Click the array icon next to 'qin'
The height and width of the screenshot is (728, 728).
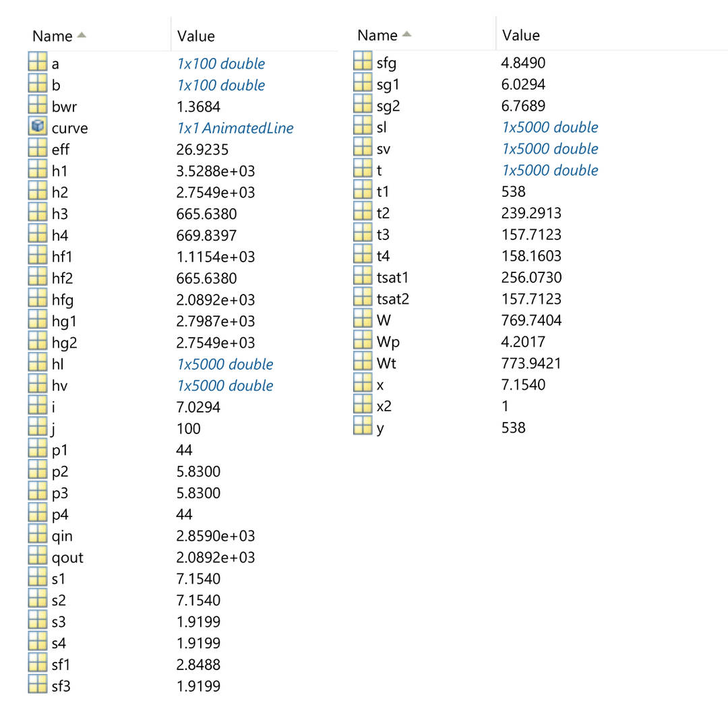pos(37,535)
